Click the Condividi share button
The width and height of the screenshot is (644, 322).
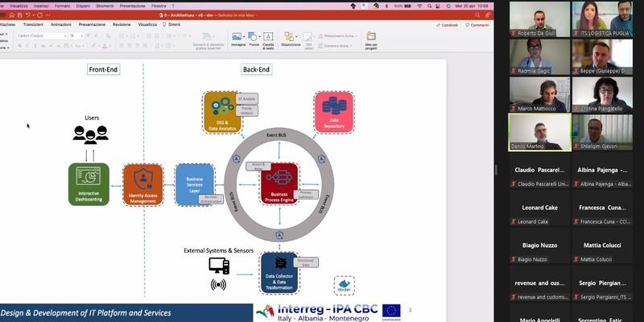tap(447, 25)
